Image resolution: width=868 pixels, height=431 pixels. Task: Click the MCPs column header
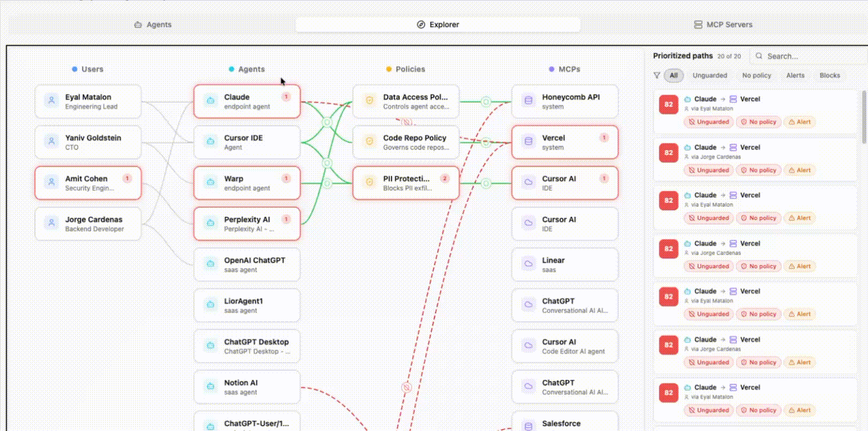[x=564, y=69]
